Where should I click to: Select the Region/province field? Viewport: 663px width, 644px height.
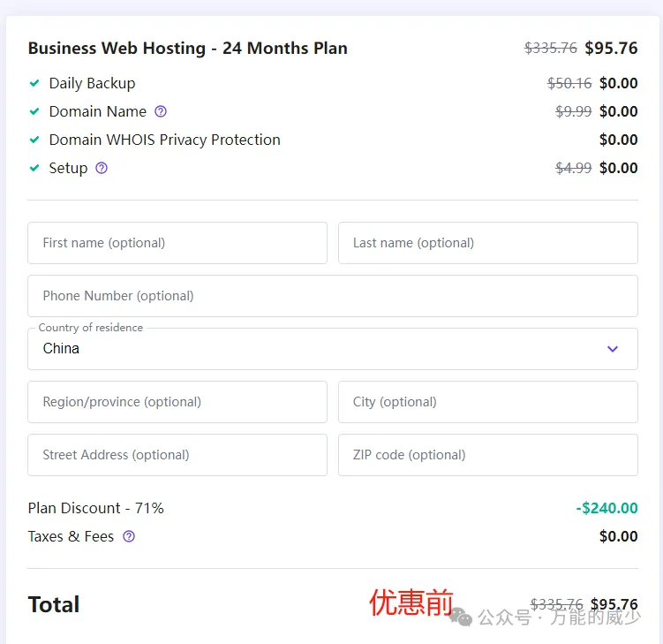tap(177, 402)
